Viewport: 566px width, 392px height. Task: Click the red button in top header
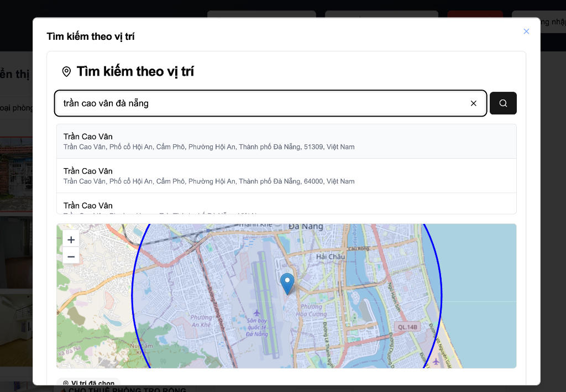(x=475, y=14)
